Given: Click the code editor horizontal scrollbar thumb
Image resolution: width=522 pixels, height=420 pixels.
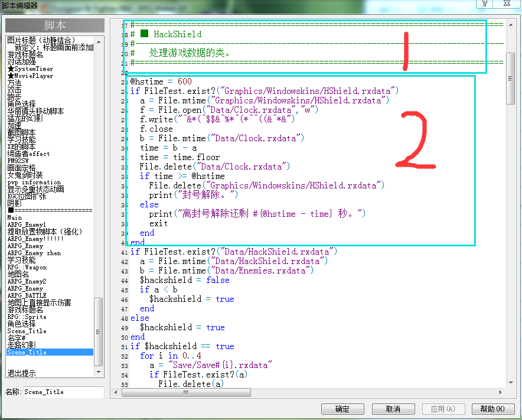Looking at the screenshot, I should 186,393.
